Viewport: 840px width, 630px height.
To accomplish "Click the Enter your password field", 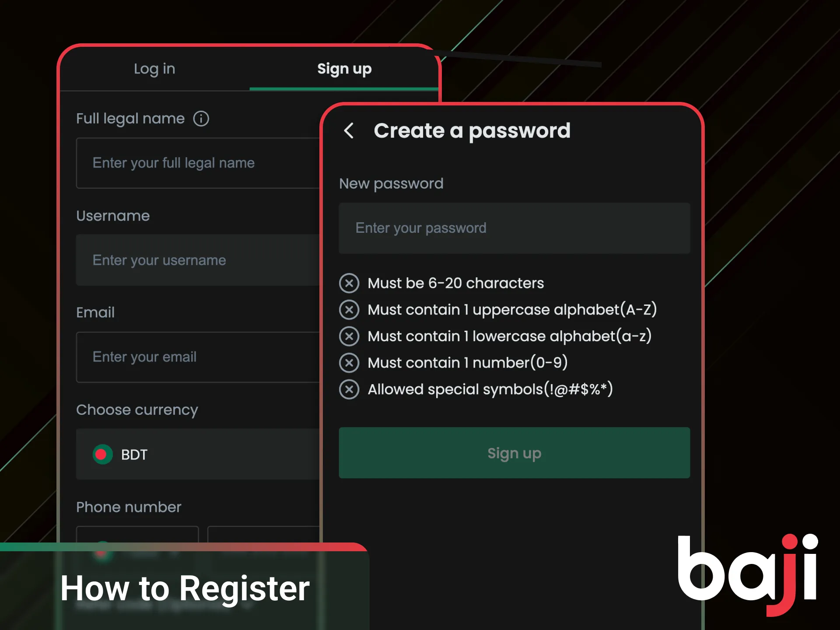I will [514, 228].
